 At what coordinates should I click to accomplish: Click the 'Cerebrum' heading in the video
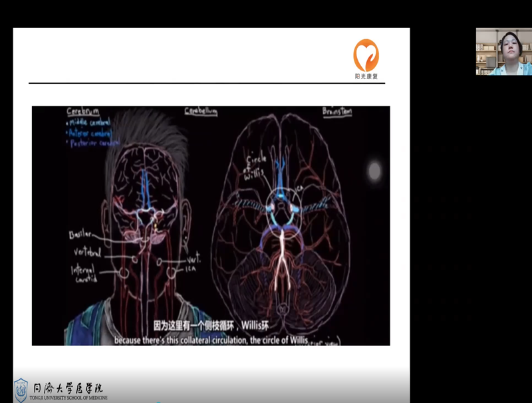pyautogui.click(x=82, y=112)
